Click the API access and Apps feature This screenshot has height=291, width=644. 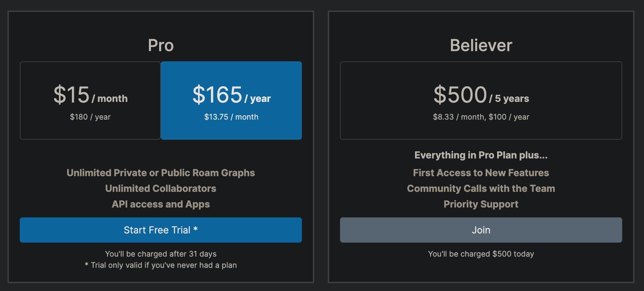coord(160,204)
